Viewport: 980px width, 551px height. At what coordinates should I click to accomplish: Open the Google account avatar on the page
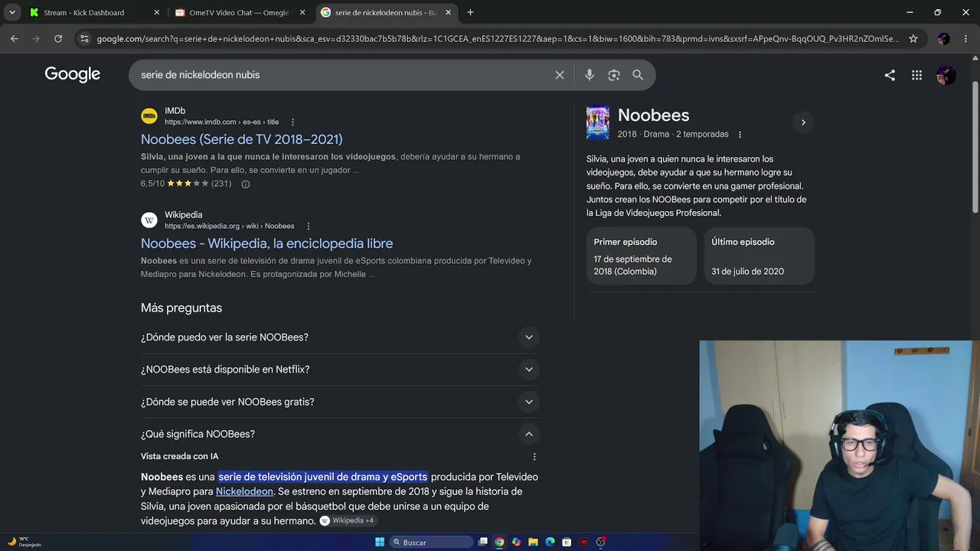pos(946,75)
